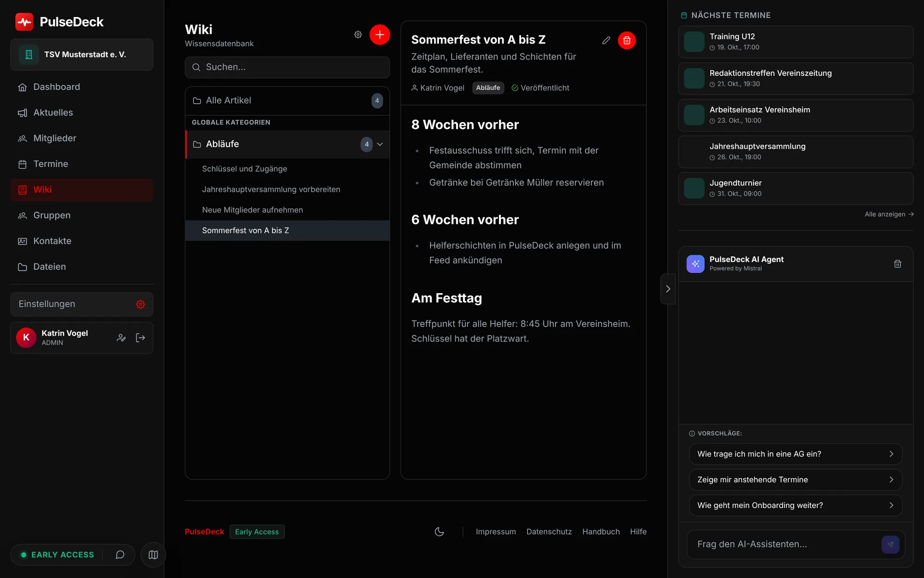Open the map icon button at bottom left

pos(153,555)
